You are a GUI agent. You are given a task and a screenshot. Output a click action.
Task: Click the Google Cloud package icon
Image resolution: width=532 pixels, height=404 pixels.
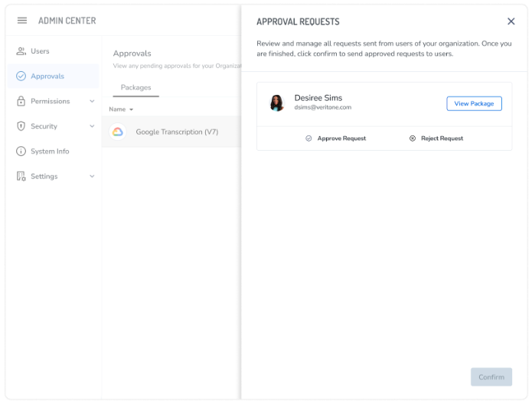118,132
